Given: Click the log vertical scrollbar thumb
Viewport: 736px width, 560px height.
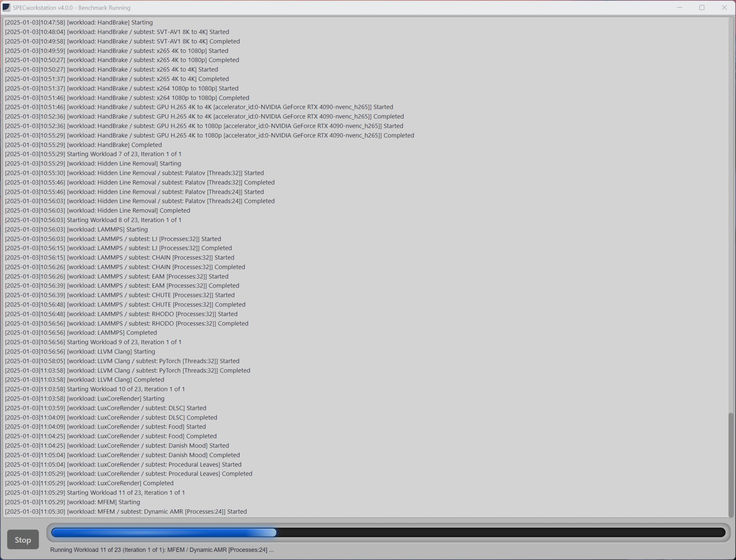Looking at the screenshot, I should 731,464.
